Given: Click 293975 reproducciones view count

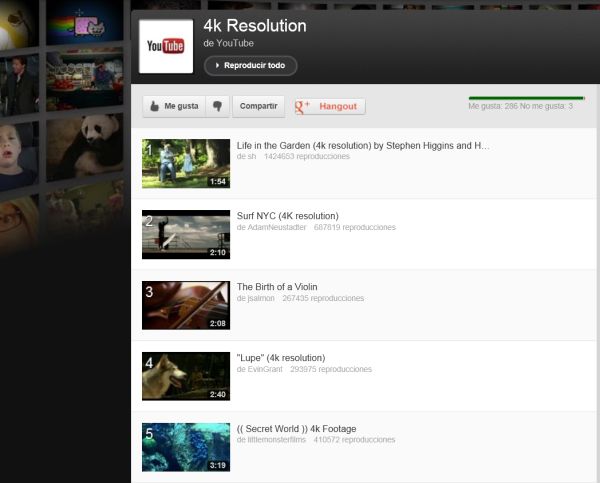Looking at the screenshot, I should 331,369.
